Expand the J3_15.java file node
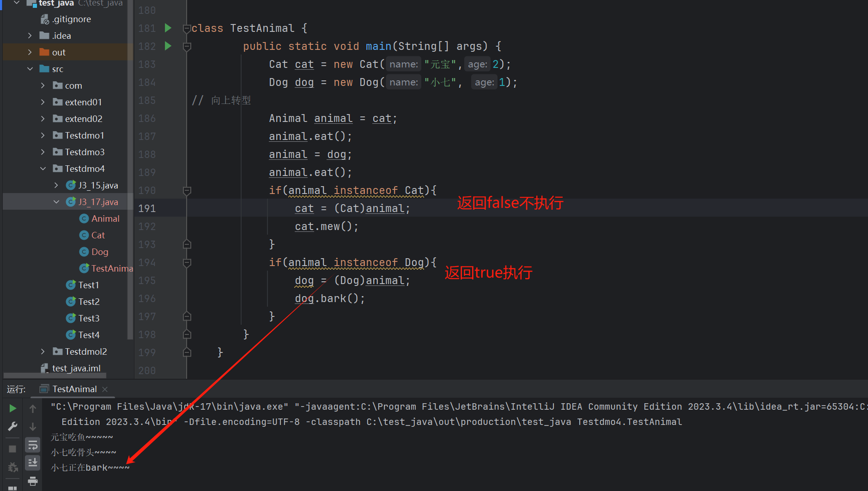The image size is (868, 491). pyautogui.click(x=56, y=185)
